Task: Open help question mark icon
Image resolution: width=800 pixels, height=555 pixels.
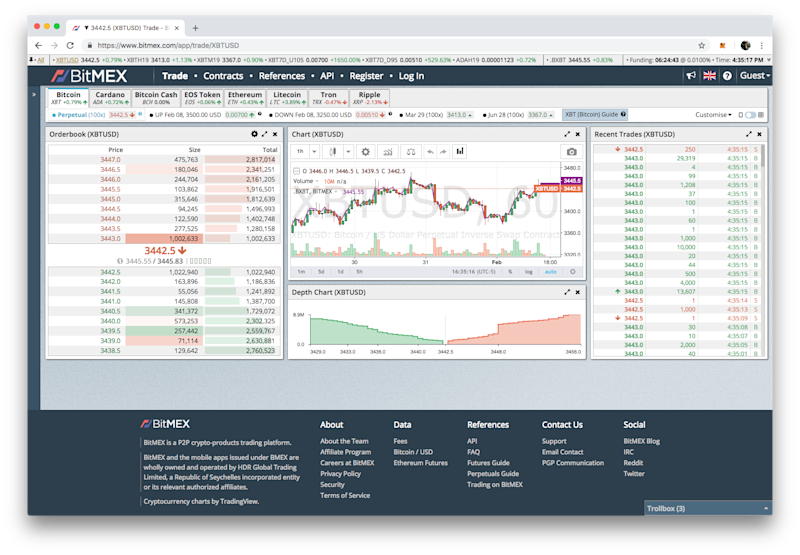Action: [x=727, y=75]
